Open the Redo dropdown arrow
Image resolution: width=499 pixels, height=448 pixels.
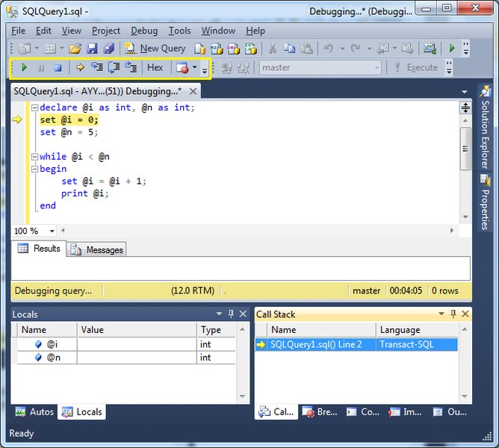pos(370,49)
